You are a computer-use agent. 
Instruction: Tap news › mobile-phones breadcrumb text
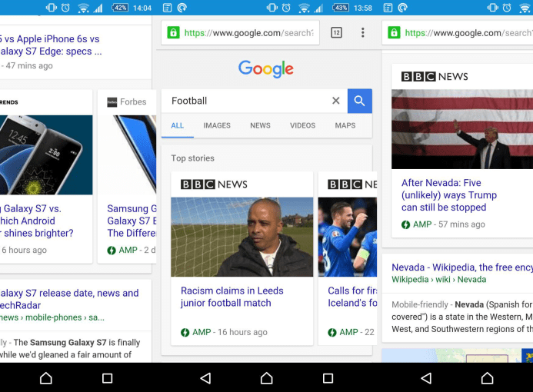pyautogui.click(x=52, y=317)
